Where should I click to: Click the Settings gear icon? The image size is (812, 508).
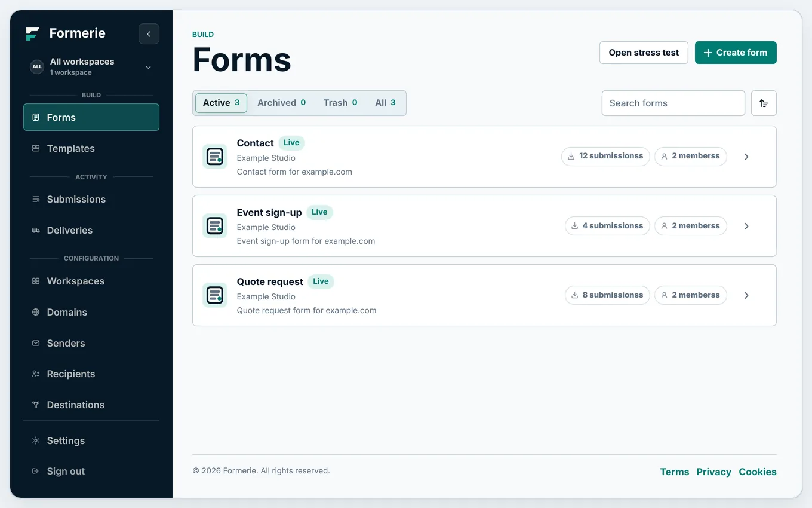pos(36,440)
